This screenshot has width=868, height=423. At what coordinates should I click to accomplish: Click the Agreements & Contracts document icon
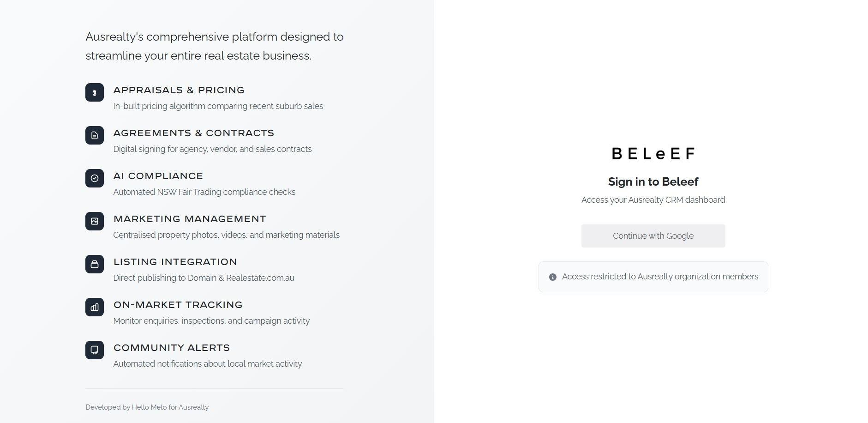95,135
